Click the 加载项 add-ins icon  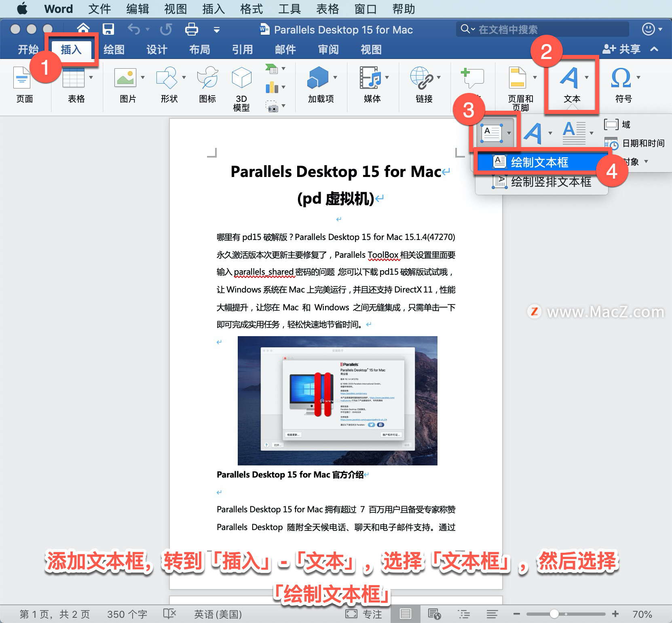click(318, 78)
